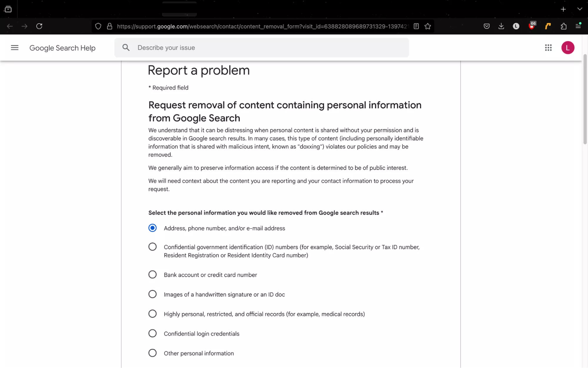The width and height of the screenshot is (588, 368).
Task: Open the Google apps grid
Action: pos(548,48)
